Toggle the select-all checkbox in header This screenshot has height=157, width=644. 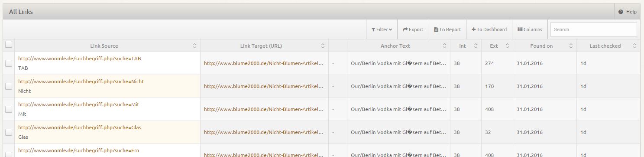click(x=9, y=44)
